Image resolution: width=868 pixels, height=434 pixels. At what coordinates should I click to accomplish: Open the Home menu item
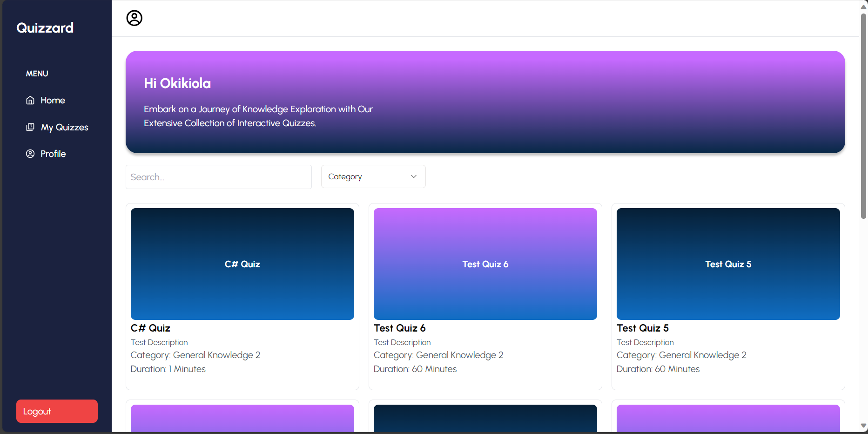click(x=46, y=100)
